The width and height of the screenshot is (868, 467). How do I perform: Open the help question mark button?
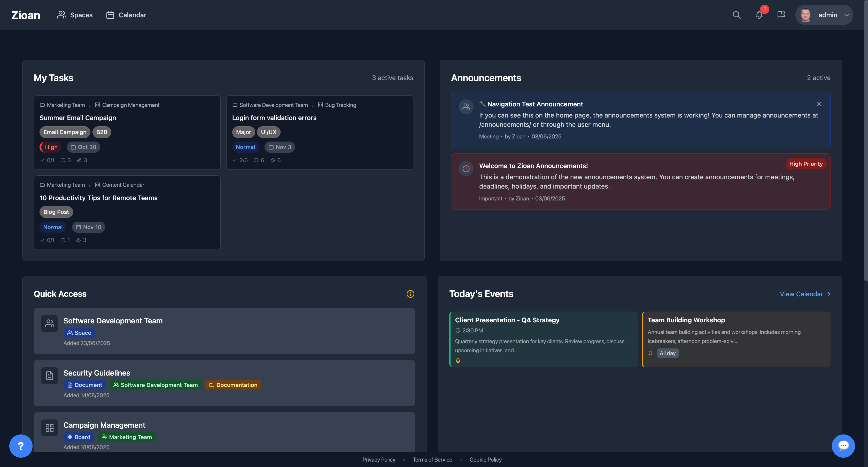[x=21, y=446]
